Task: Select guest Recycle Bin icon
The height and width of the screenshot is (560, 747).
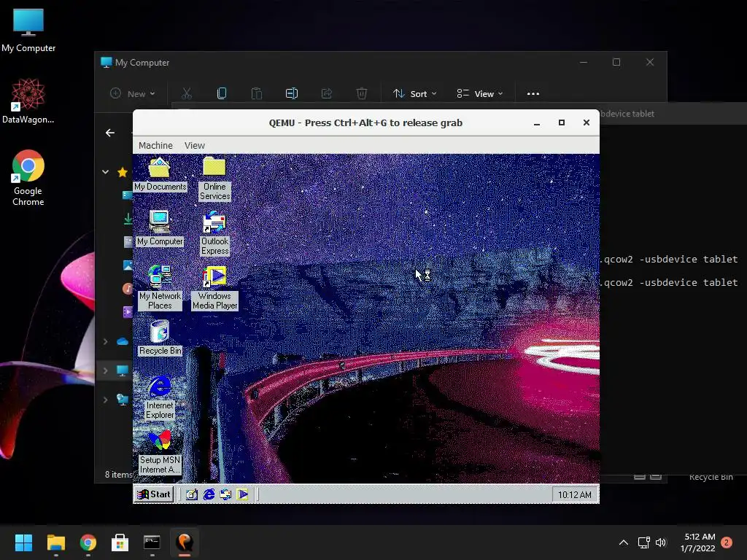Action: tap(160, 338)
